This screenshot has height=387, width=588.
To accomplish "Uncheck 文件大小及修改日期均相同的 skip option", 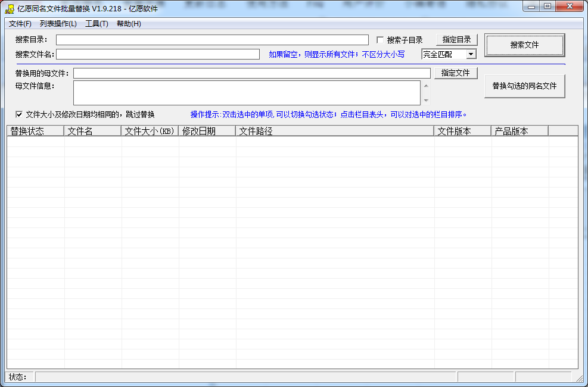I will click(x=19, y=114).
